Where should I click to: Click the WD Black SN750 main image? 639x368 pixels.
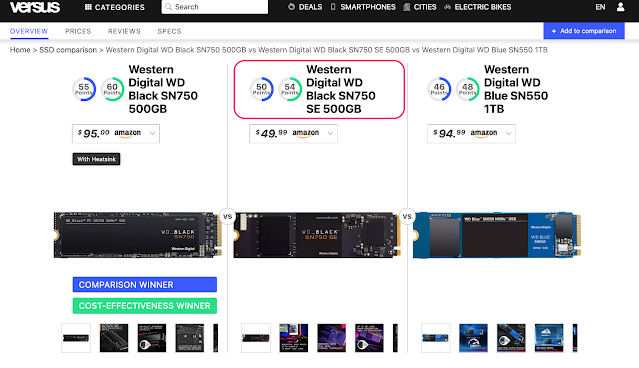click(138, 235)
